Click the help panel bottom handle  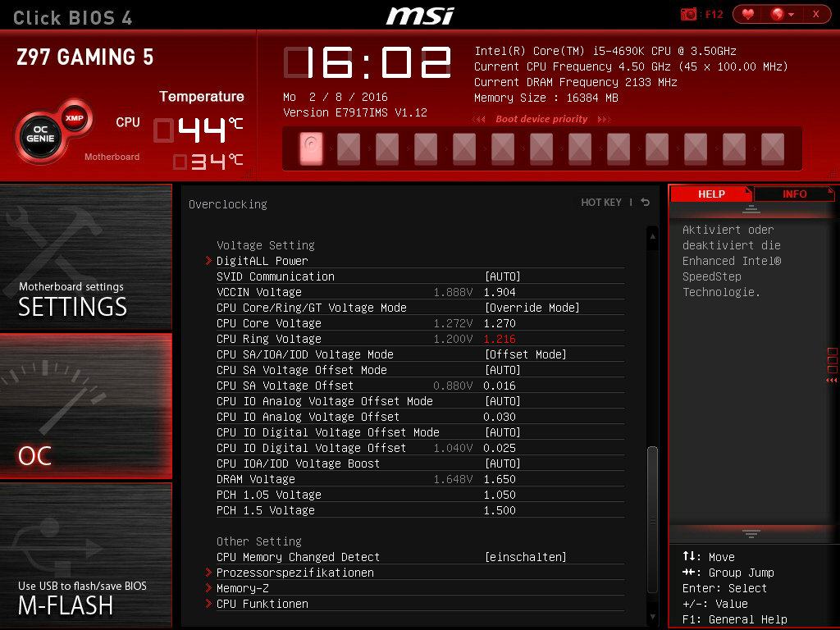tap(751, 533)
